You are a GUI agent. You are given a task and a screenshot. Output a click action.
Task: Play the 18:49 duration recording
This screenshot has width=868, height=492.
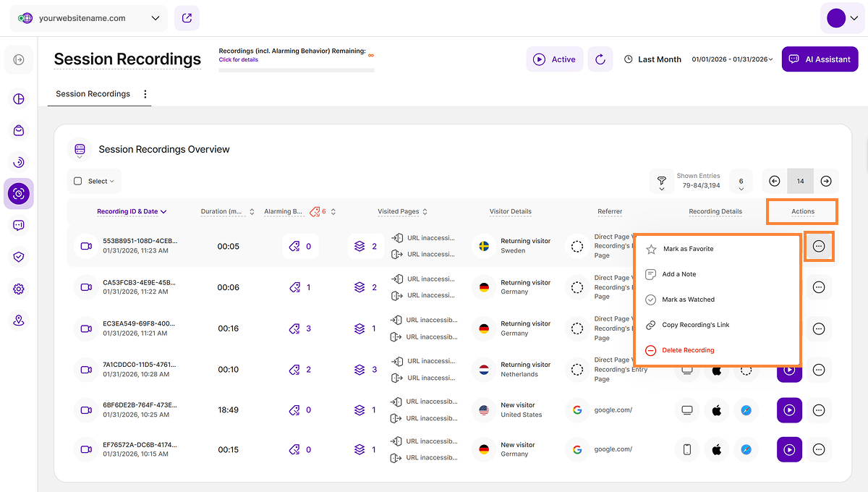pos(789,410)
